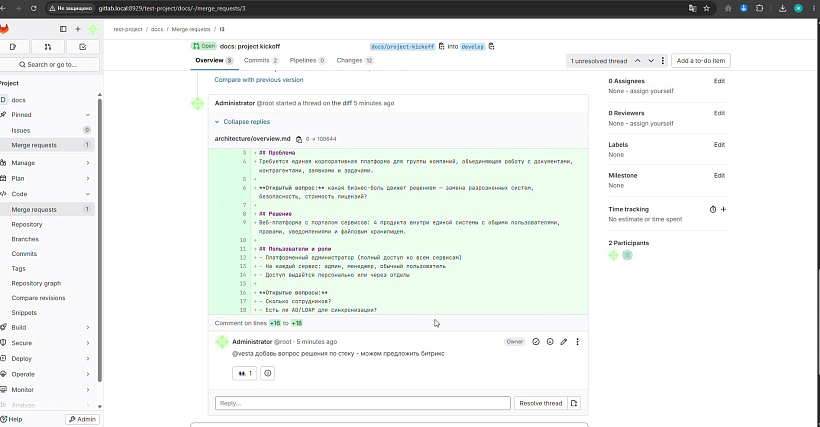Open the Search or go to field

pyautogui.click(x=49, y=65)
